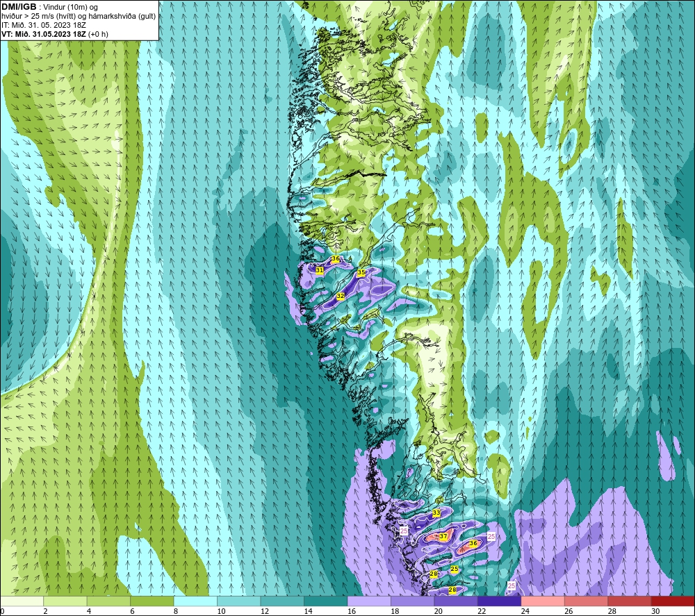Pick the 24–26 m/s light pink swatch

point(543,601)
